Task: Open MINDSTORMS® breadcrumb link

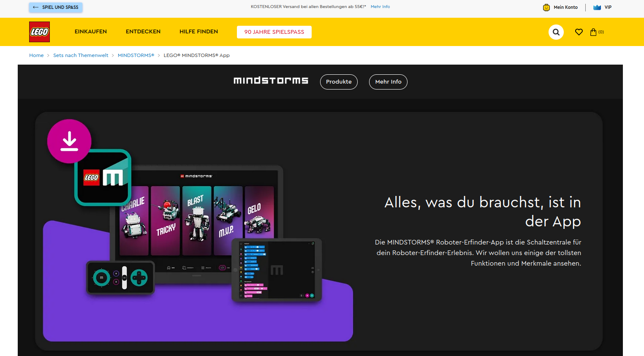Action: pos(136,55)
